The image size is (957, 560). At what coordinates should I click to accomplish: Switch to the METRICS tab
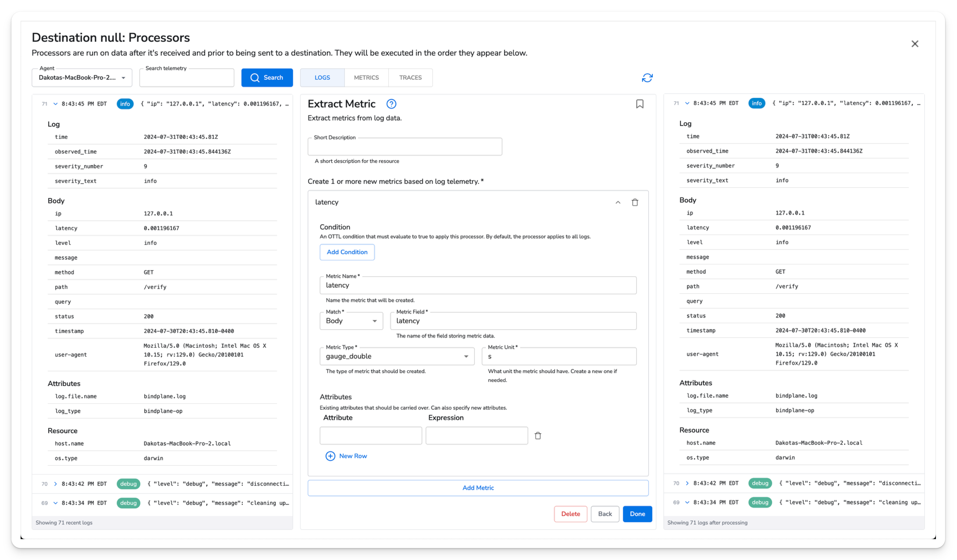click(x=366, y=77)
